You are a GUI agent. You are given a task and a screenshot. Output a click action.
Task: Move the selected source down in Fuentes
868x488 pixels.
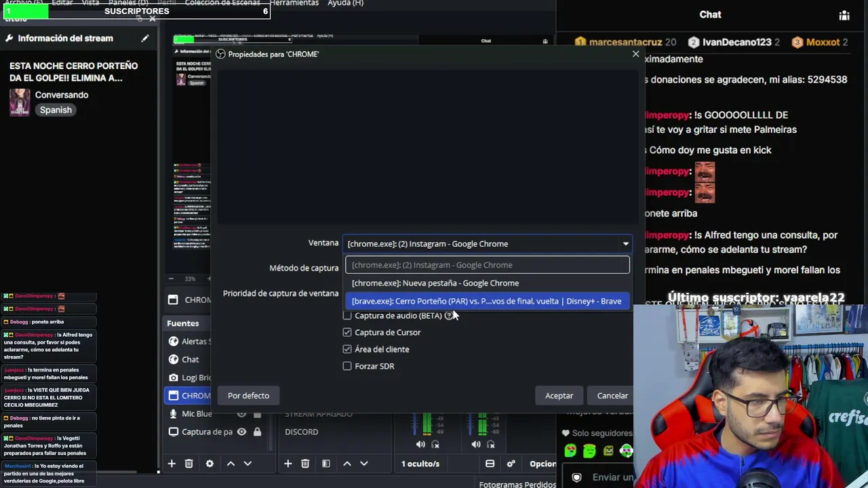[248, 464]
